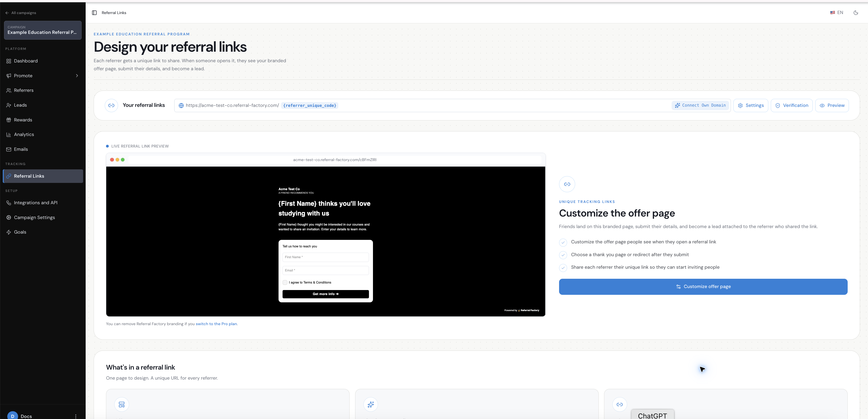Click the {referrer_unique_code} tag
Image resolution: width=868 pixels, height=419 pixels.
[310, 106]
